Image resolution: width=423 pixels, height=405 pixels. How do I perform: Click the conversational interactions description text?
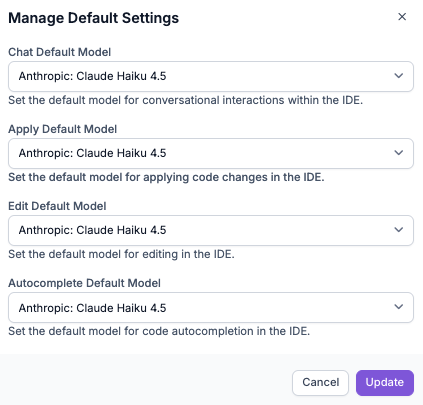pyautogui.click(x=186, y=100)
